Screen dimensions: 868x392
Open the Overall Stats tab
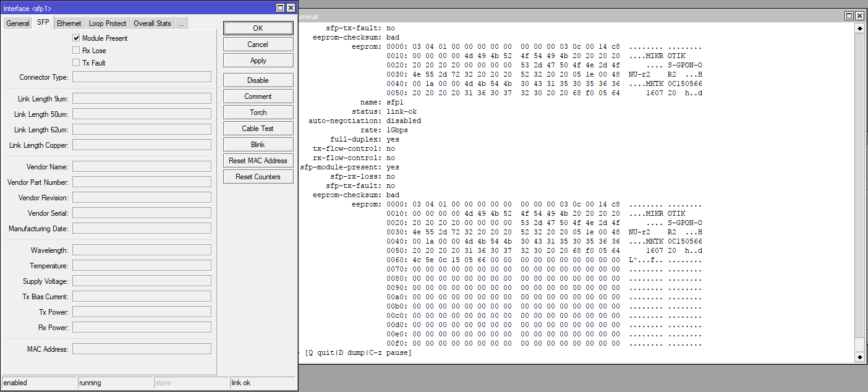click(152, 23)
